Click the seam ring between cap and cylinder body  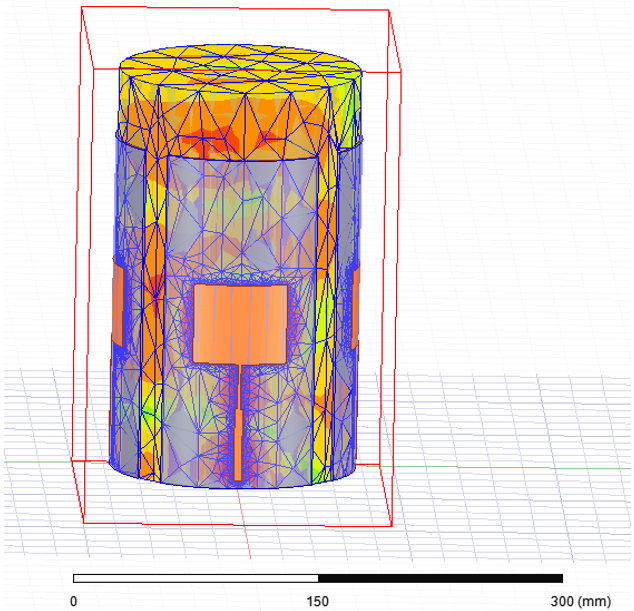240,159
